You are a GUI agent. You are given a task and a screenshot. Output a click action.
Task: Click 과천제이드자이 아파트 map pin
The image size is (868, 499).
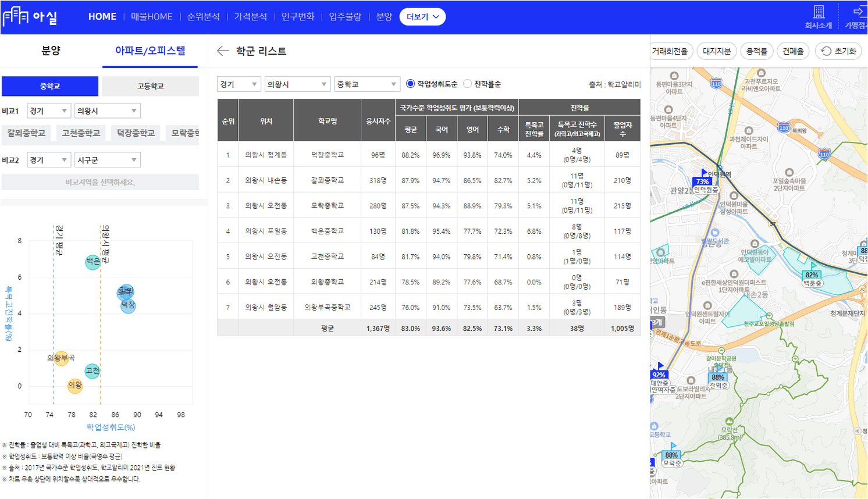point(749,131)
